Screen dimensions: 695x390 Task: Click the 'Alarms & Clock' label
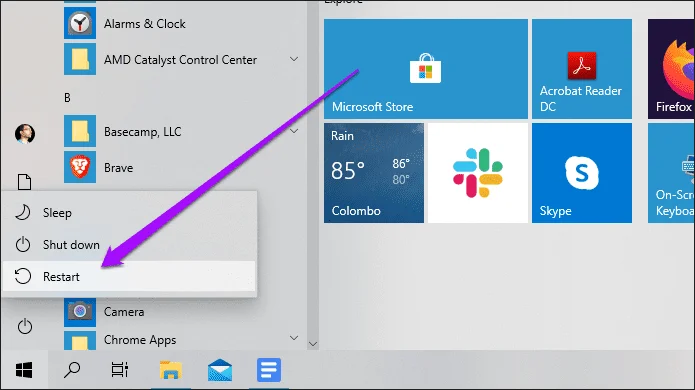point(144,23)
